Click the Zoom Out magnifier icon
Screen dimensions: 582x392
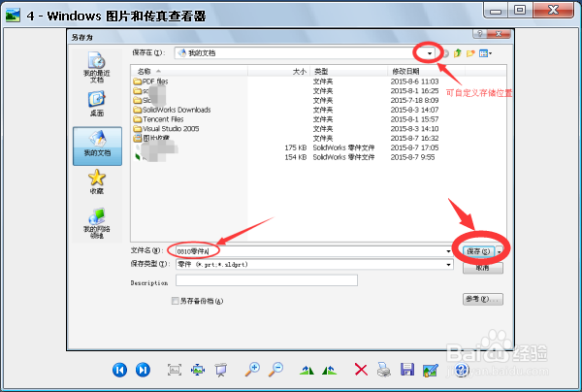(276, 370)
